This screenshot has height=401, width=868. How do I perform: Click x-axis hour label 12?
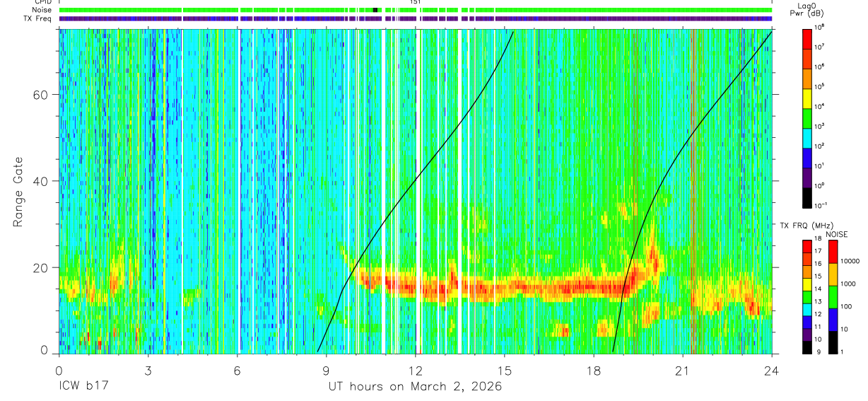coord(415,370)
